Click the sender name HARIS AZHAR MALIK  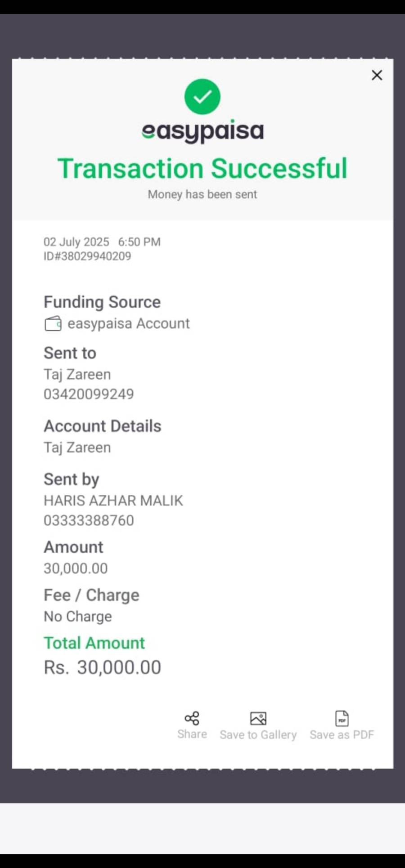pos(113,501)
